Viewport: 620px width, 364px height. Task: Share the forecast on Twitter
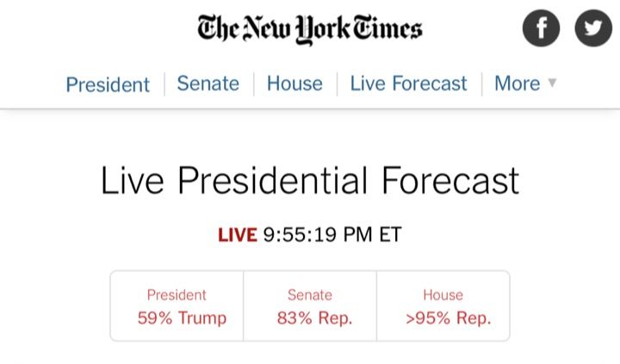(x=592, y=29)
